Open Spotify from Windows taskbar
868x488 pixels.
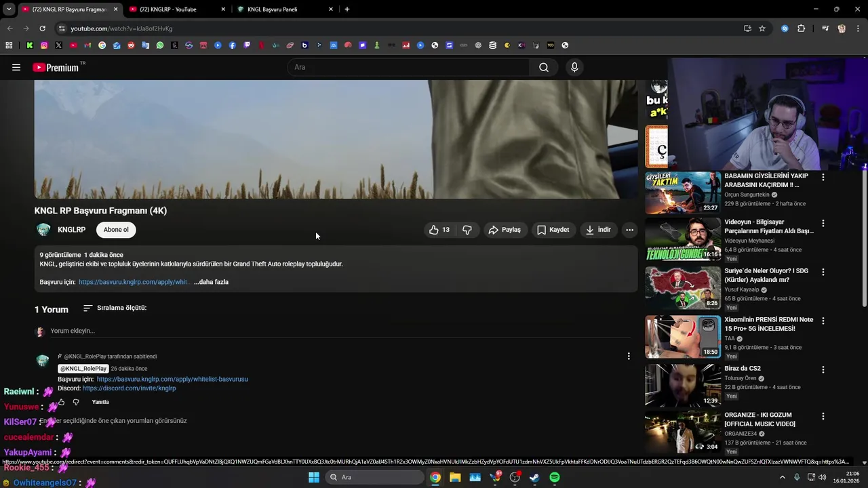click(555, 477)
